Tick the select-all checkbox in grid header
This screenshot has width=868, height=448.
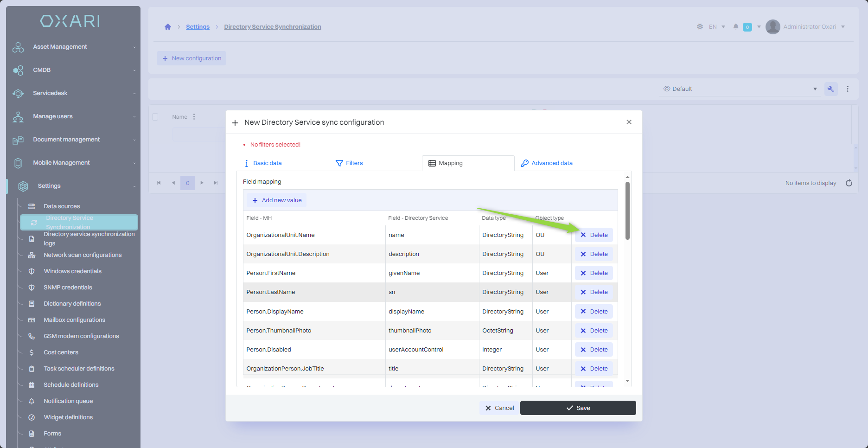tap(155, 117)
